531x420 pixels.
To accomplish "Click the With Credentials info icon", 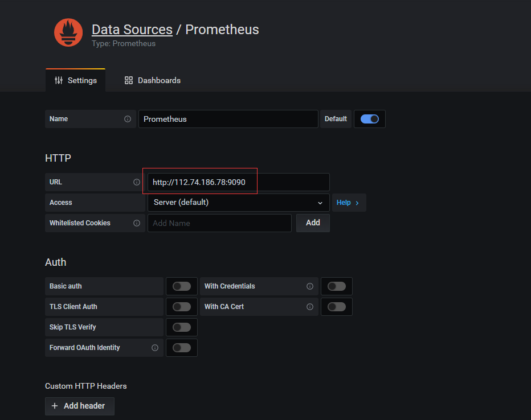I will (310, 286).
